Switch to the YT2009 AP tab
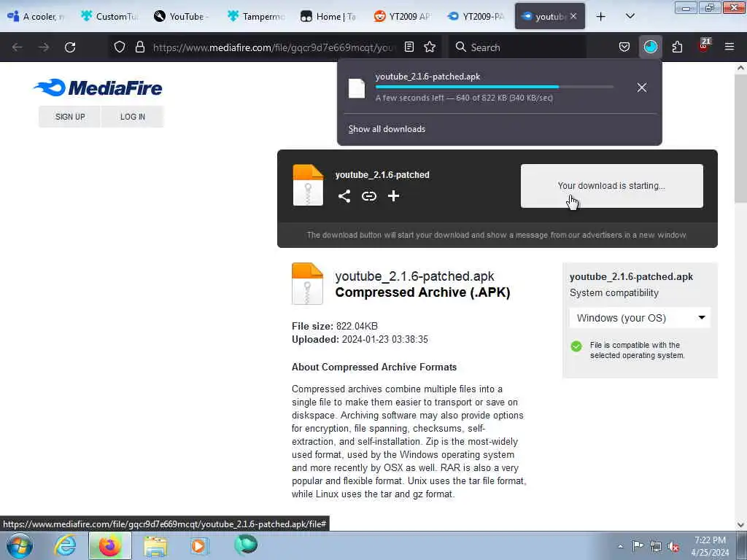This screenshot has height=560, width=747. (403, 16)
